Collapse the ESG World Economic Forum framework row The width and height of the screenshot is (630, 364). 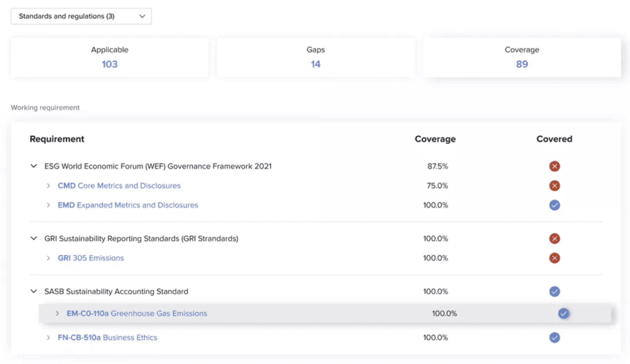coord(34,166)
